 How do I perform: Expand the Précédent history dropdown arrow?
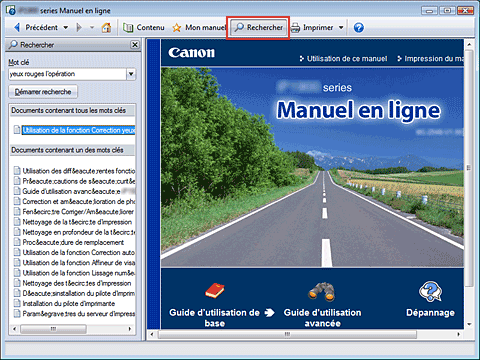click(x=66, y=27)
